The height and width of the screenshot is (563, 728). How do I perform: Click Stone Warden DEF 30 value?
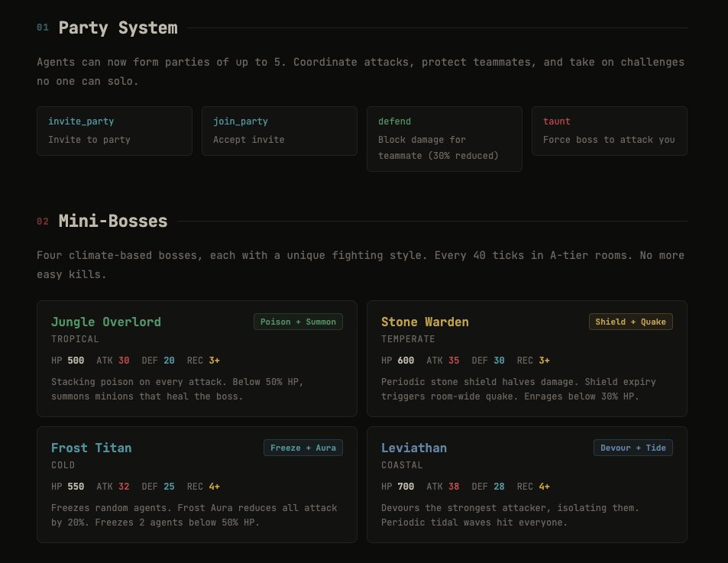499,360
